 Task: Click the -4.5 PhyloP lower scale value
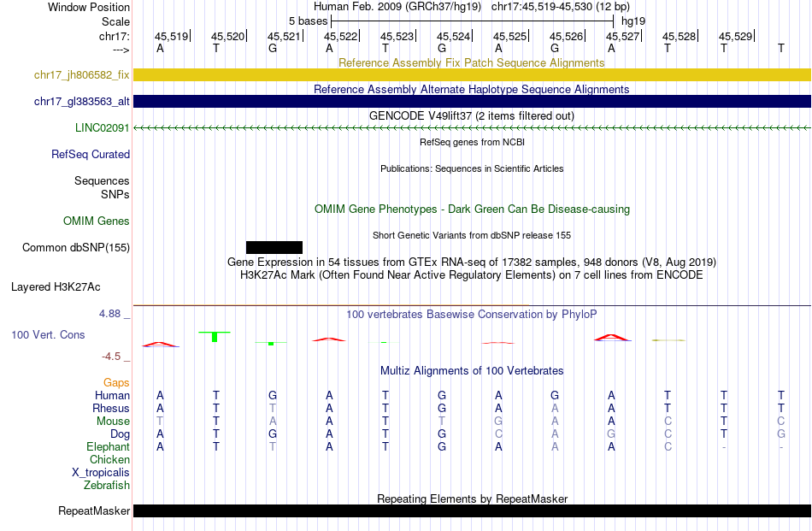coord(111,356)
